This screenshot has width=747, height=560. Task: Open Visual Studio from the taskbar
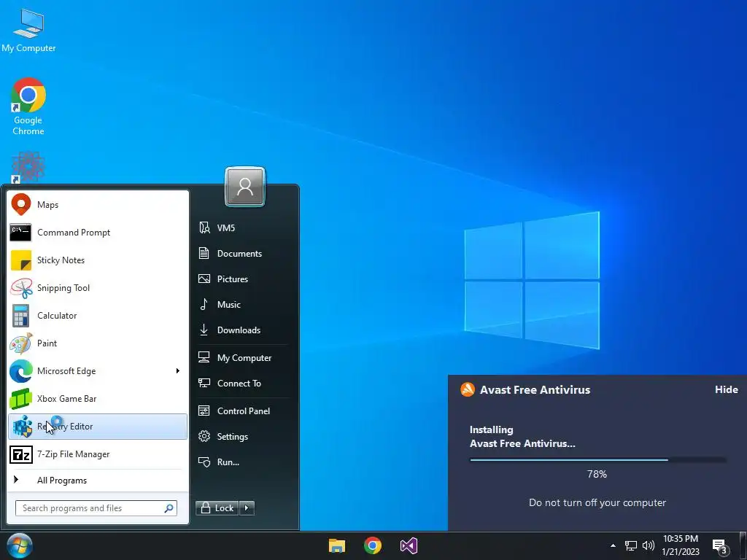tap(409, 545)
